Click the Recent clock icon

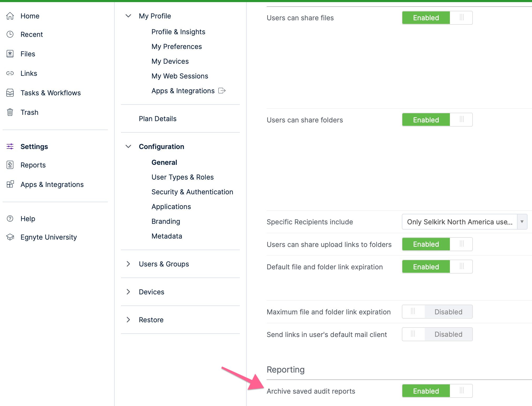[x=10, y=34]
